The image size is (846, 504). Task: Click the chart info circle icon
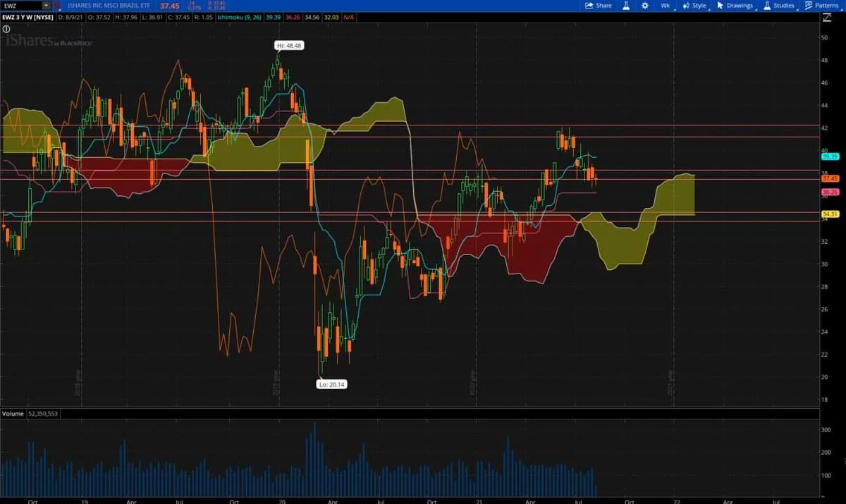[6, 30]
